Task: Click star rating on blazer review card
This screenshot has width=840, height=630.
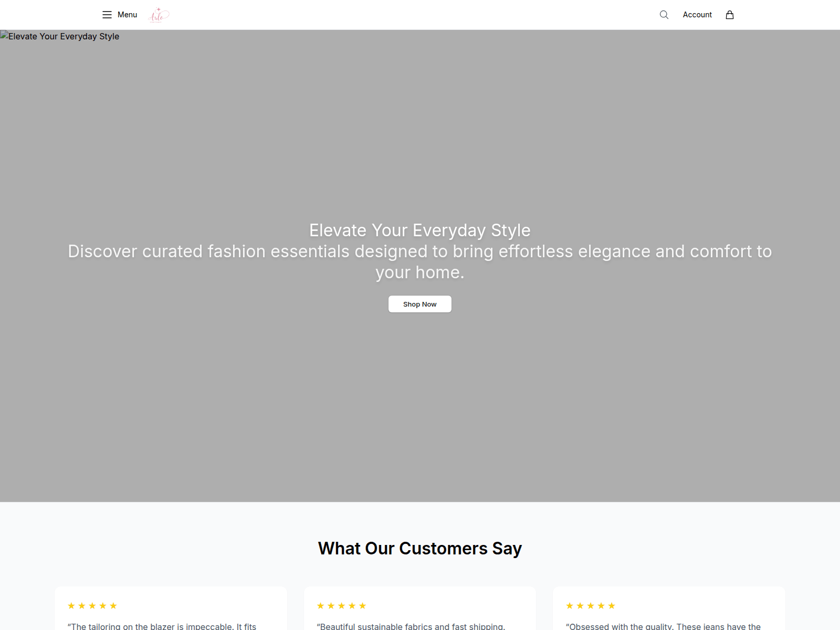Action: (x=92, y=606)
